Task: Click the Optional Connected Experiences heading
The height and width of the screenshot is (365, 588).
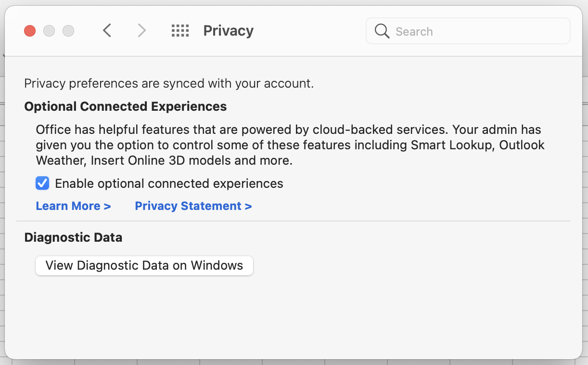Action: point(126,106)
